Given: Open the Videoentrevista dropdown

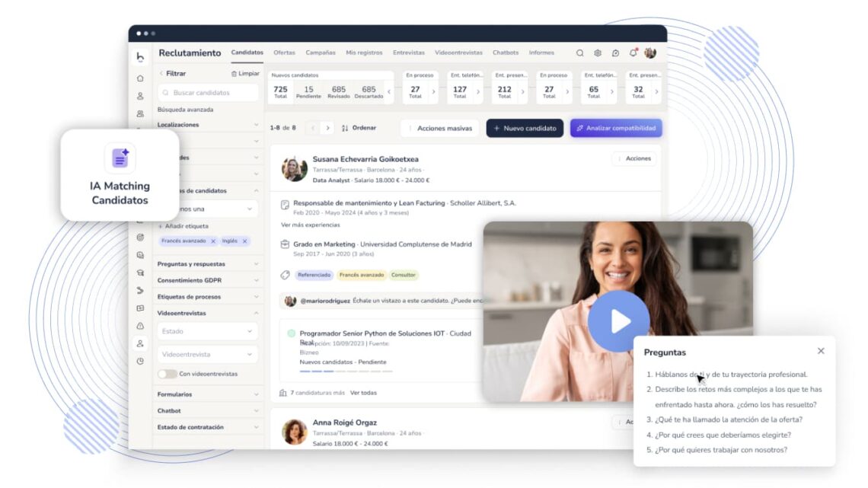Looking at the screenshot, I should pos(207,355).
